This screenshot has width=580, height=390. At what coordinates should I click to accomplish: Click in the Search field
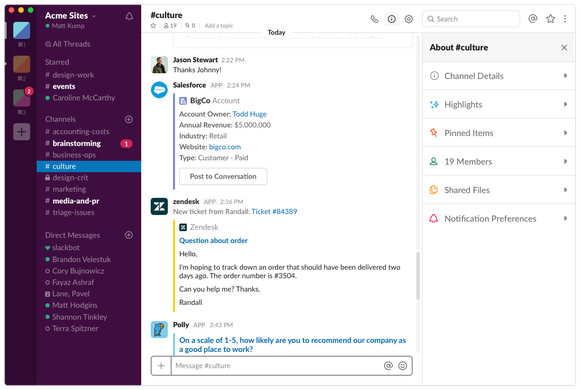(x=471, y=19)
